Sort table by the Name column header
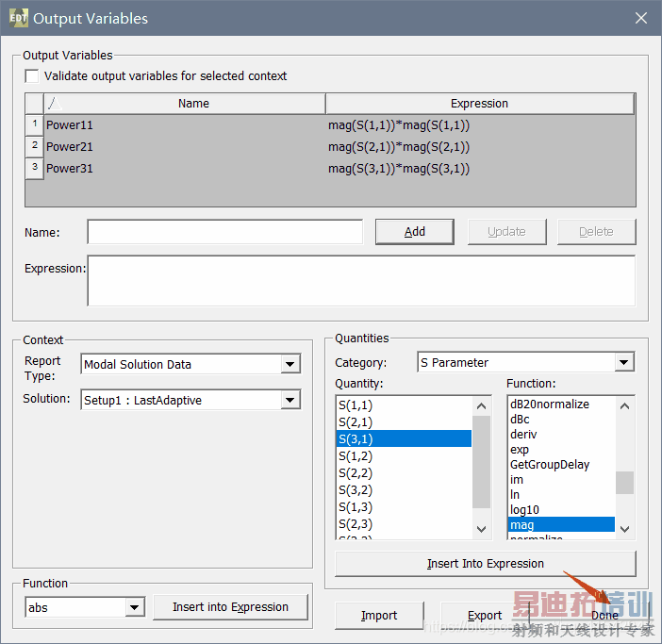Viewport: 662px width, 644px height. (185, 104)
